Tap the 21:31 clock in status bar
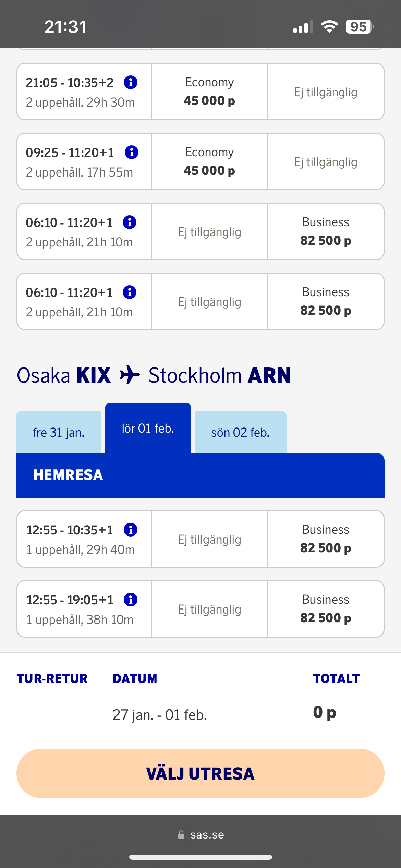The height and width of the screenshot is (868, 401). coord(65,27)
